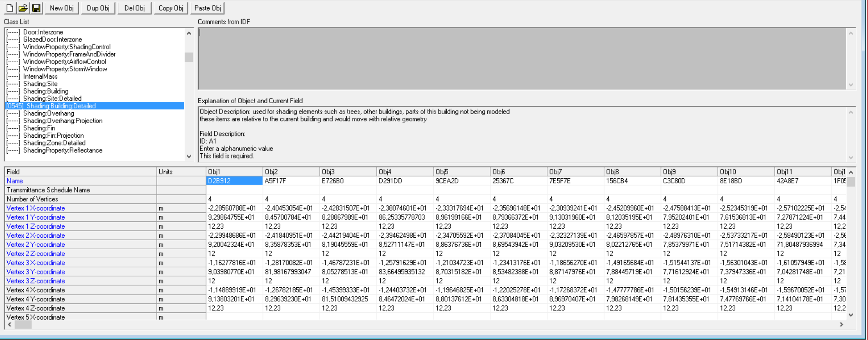
Task: Click the explanation panel scroll down arrow
Action: coord(851,157)
